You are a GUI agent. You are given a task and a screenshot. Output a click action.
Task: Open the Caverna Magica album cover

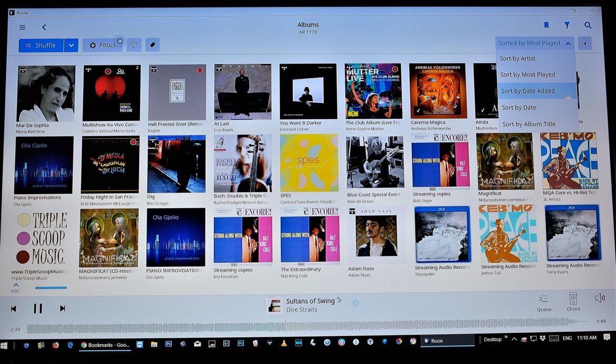coord(438,90)
